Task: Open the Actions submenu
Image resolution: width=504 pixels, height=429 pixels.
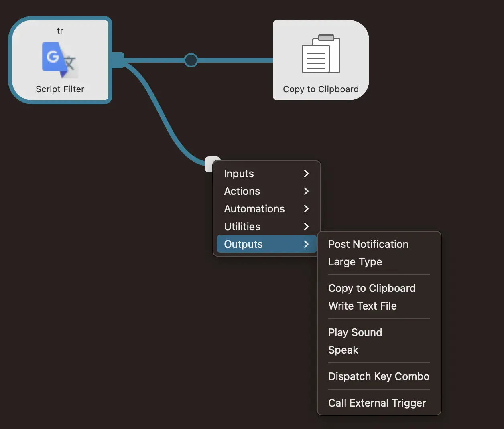Action: click(x=266, y=191)
